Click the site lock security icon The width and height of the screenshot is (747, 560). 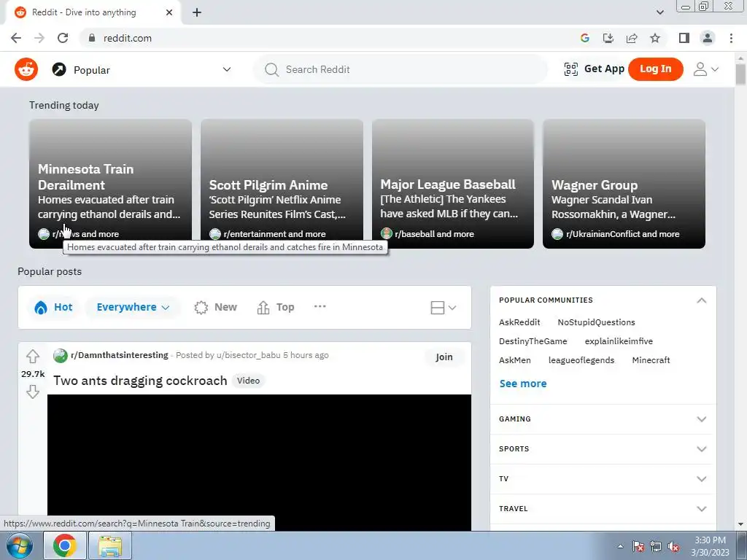point(92,38)
